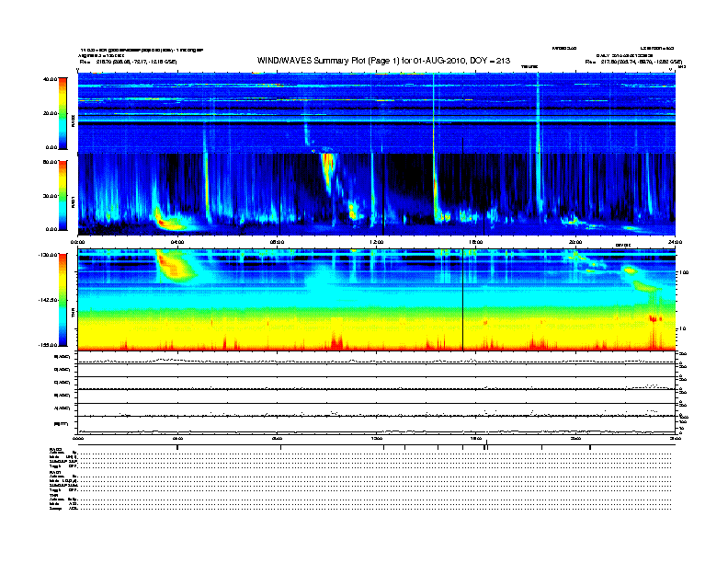Image resolution: width=728 pixels, height=563 pixels.
Task: Click the 40.00 label on RAD2 scale
Action: [50, 79]
